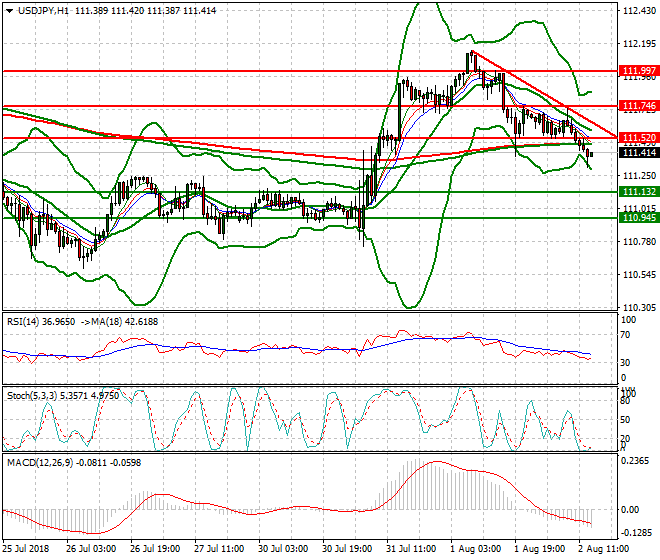
Task: Click the green 111.132 price label
Action: coord(639,192)
